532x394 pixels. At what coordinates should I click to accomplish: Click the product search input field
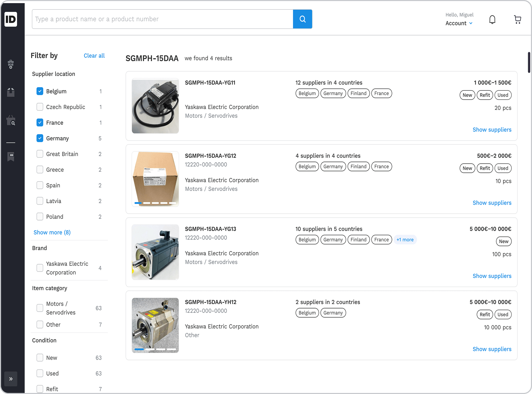click(x=162, y=19)
